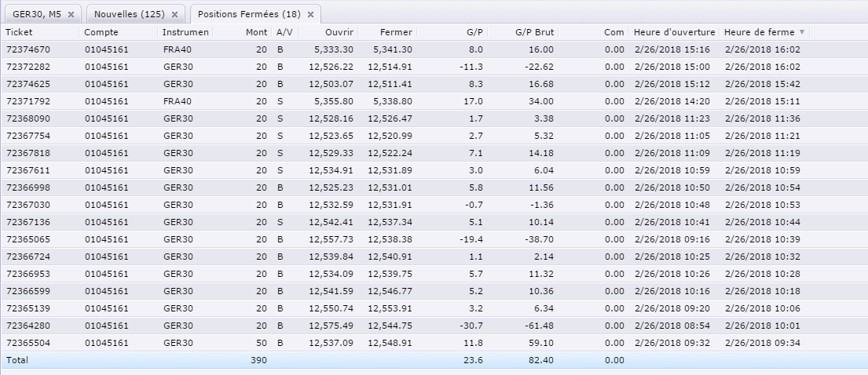868x375 pixels.
Task: Click the Heure d'ouverture column header
Action: pos(674,32)
